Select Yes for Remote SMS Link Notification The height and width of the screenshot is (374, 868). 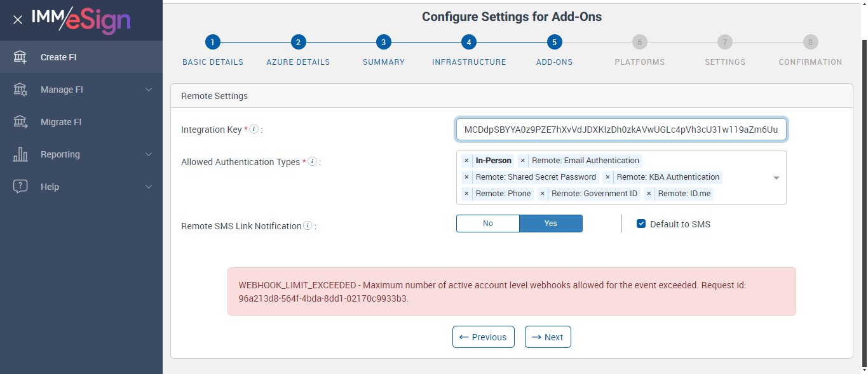[x=550, y=224]
